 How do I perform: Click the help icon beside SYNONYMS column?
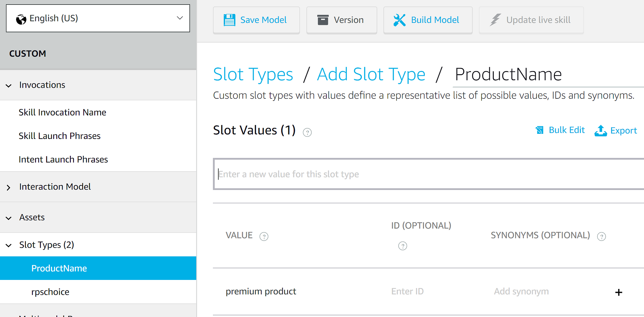click(x=601, y=237)
